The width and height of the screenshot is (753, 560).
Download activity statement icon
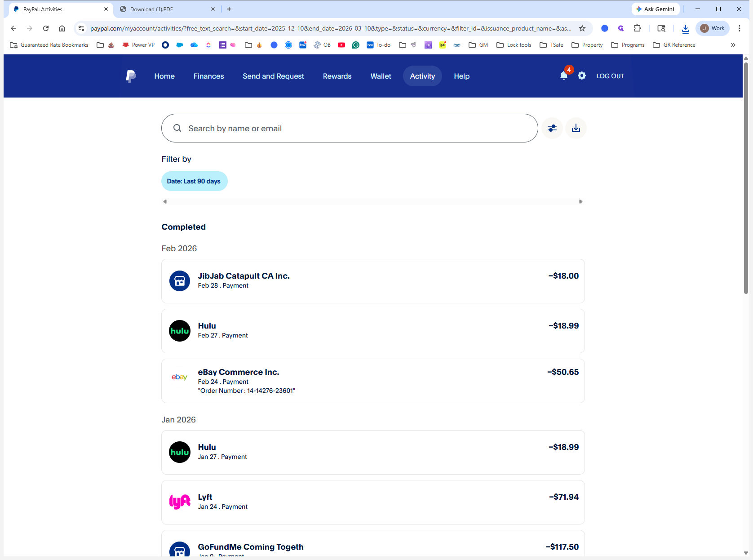[x=576, y=128]
